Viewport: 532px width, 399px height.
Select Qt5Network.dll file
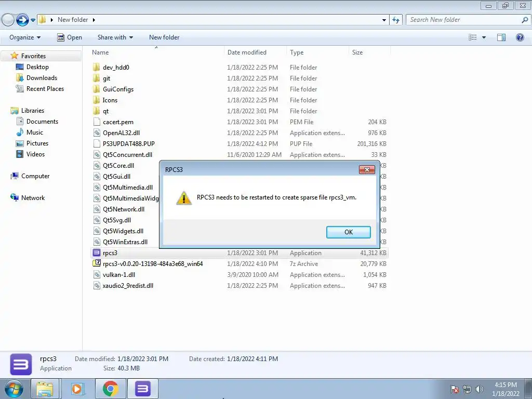124,209
